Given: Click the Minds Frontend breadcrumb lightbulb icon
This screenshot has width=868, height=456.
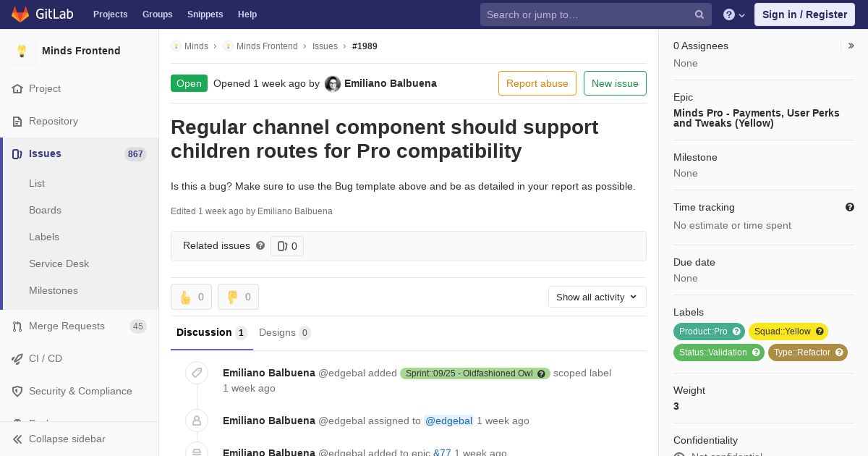Looking at the screenshot, I should pos(228,46).
